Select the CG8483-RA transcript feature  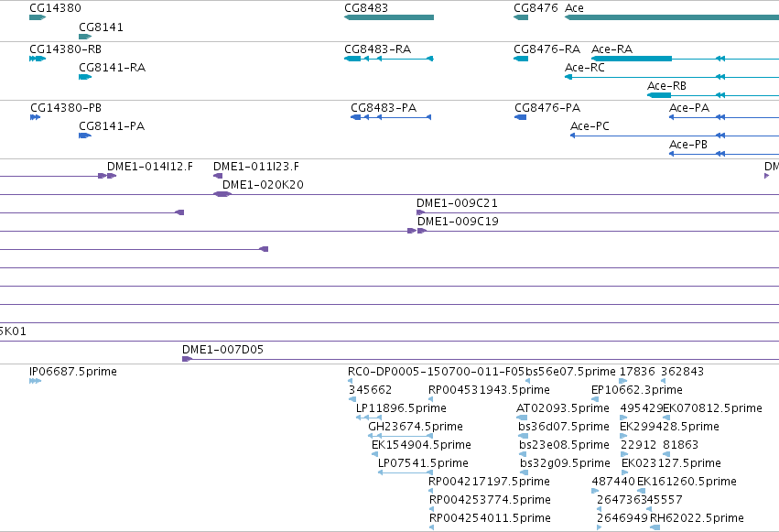[389, 59]
